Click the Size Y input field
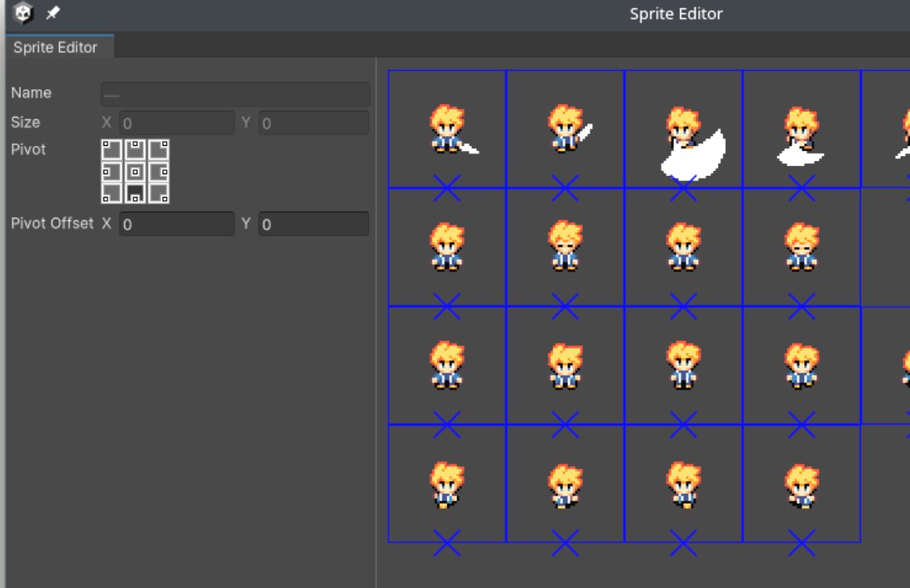 (x=314, y=123)
